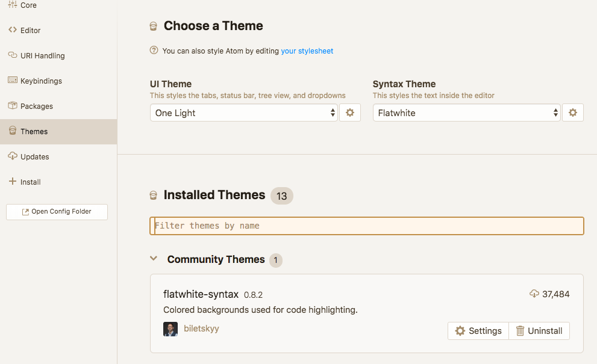597x364 pixels.
Task: Open author biletskyy's profile link
Action: click(201, 329)
